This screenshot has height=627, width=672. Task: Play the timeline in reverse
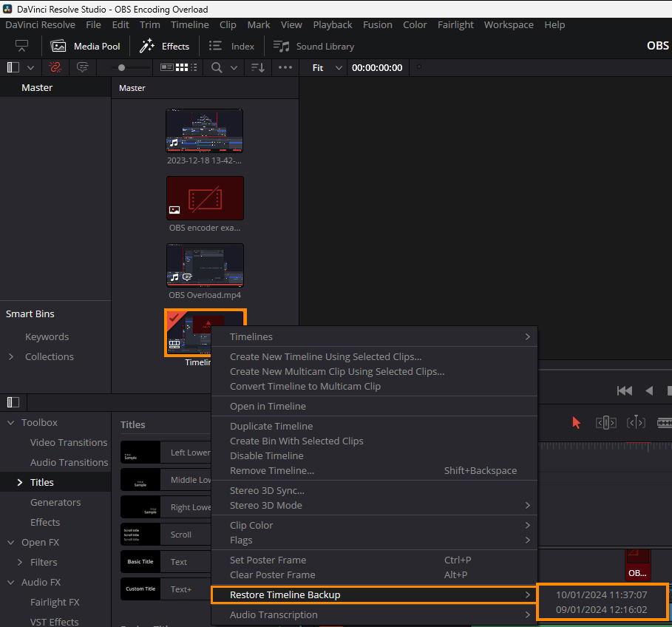pyautogui.click(x=649, y=390)
